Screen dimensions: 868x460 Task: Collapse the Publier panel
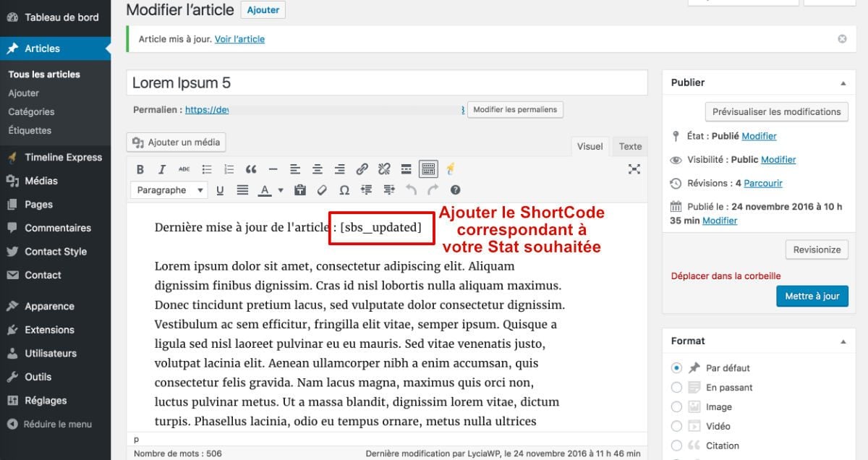[x=843, y=82]
